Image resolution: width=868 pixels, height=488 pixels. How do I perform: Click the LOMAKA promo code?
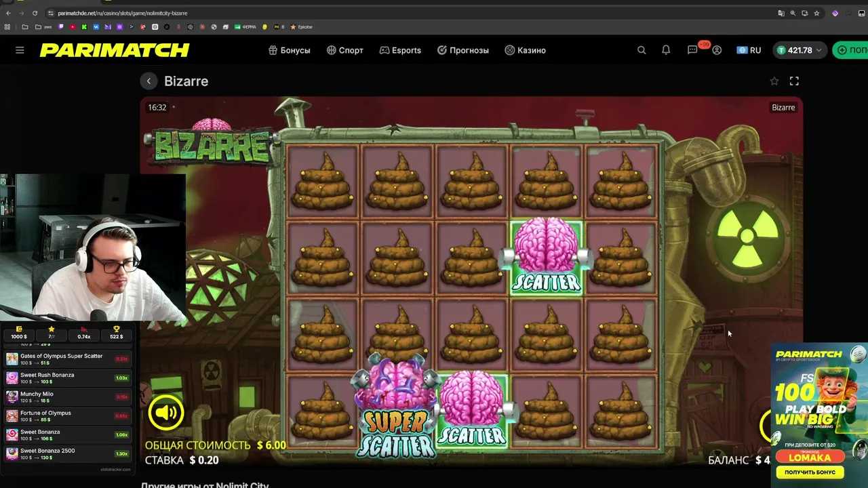(x=810, y=457)
